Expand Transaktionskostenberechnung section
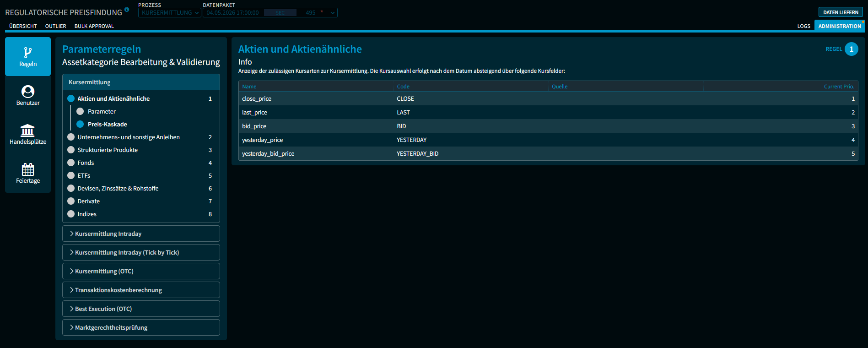 click(141, 290)
